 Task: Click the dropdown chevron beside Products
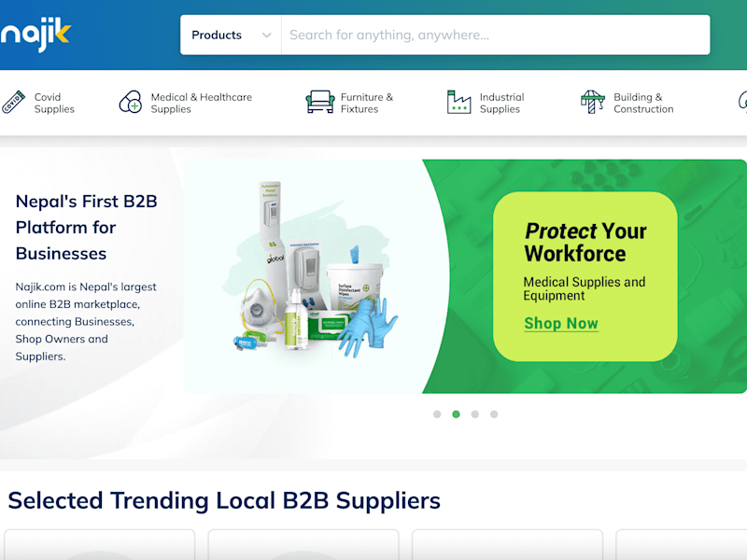tap(267, 35)
